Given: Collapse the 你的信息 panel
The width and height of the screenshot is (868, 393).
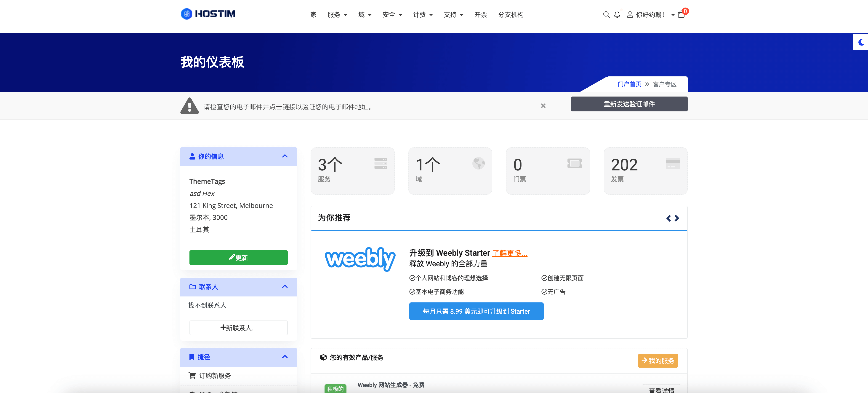Looking at the screenshot, I should [285, 156].
